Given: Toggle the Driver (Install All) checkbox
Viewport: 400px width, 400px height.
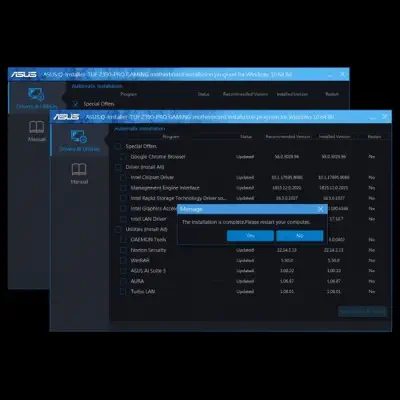Looking at the screenshot, I should click(118, 167).
